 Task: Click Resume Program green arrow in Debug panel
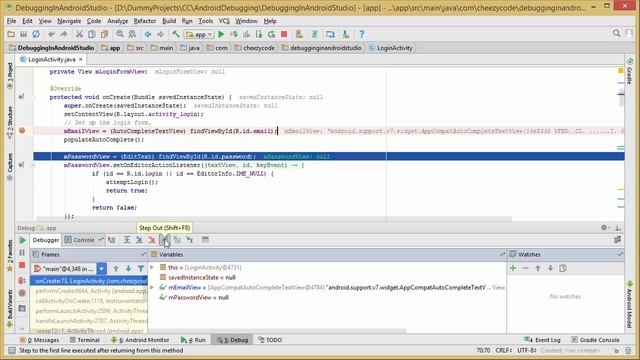tap(22, 240)
